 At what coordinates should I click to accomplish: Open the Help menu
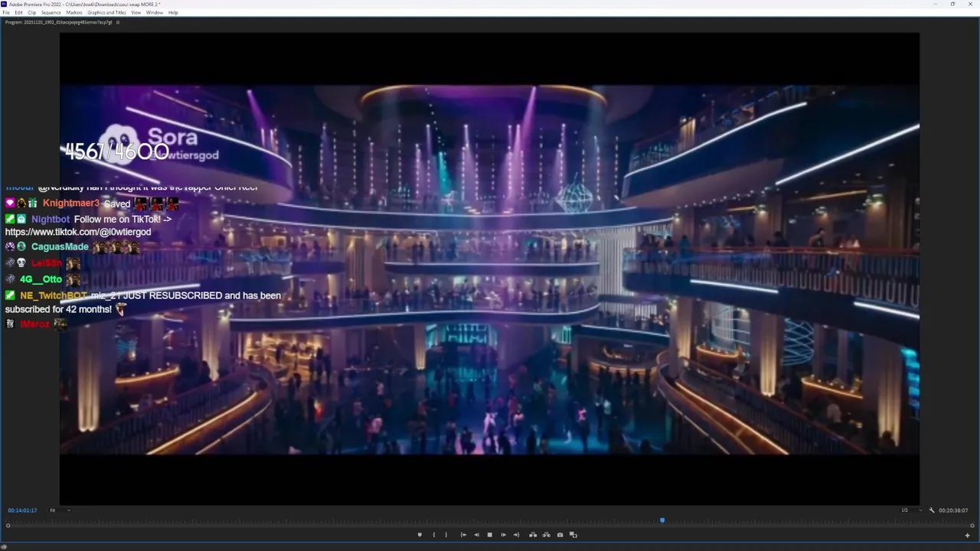(173, 12)
